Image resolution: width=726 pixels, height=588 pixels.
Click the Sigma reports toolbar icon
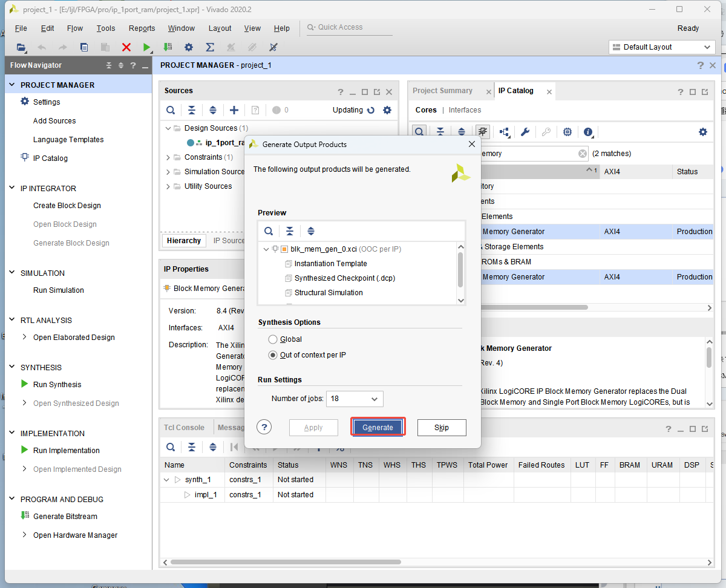(210, 47)
